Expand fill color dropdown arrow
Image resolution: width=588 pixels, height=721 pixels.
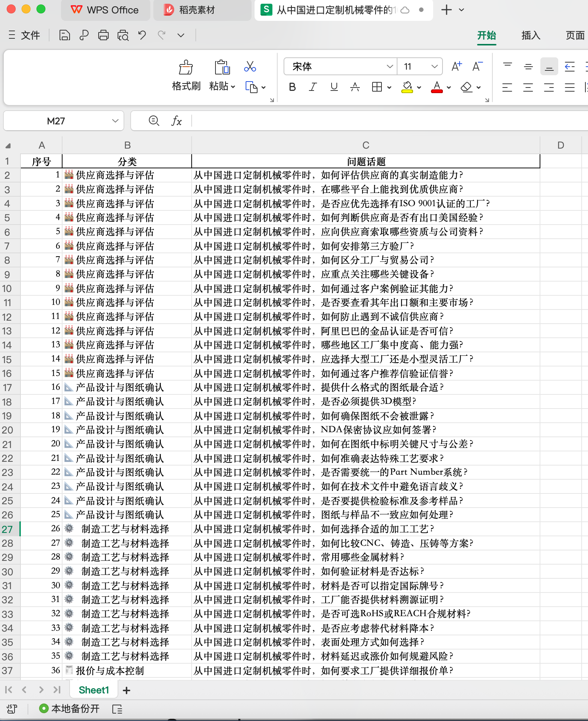click(419, 88)
